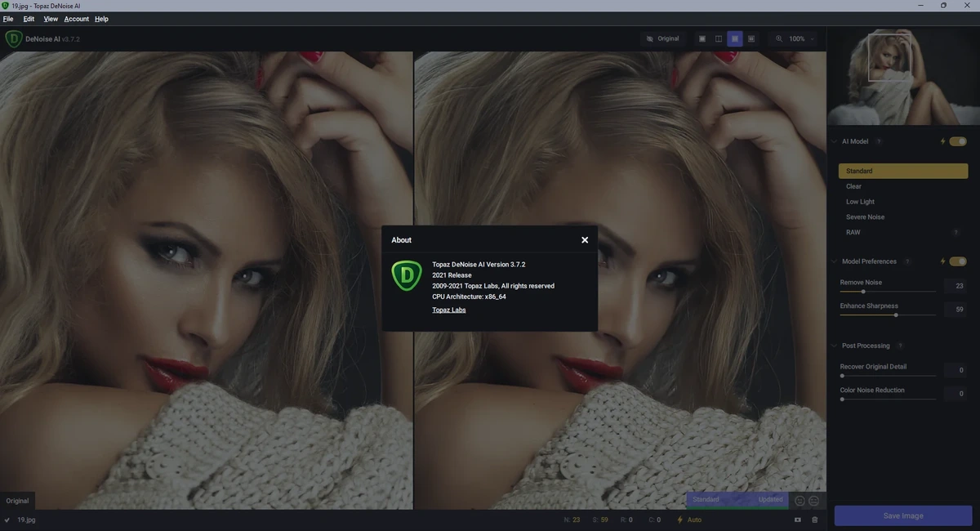Click the Save Image button
The height and width of the screenshot is (531, 980).
[903, 515]
